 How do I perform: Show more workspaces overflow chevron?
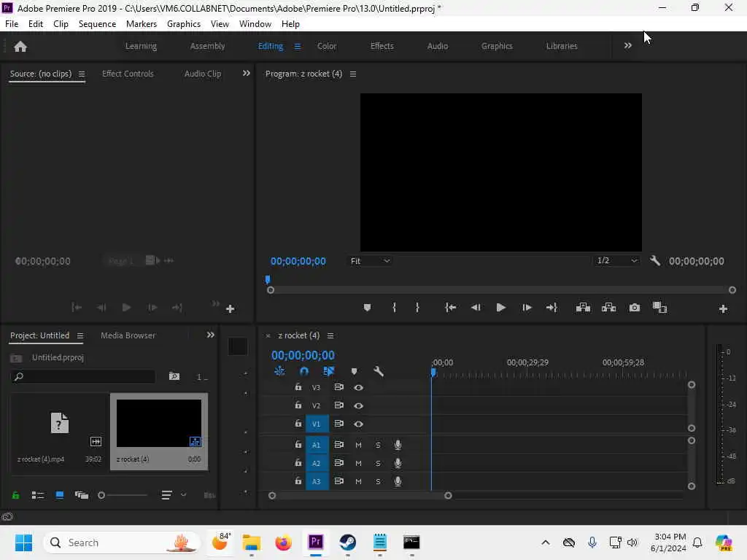(x=628, y=46)
